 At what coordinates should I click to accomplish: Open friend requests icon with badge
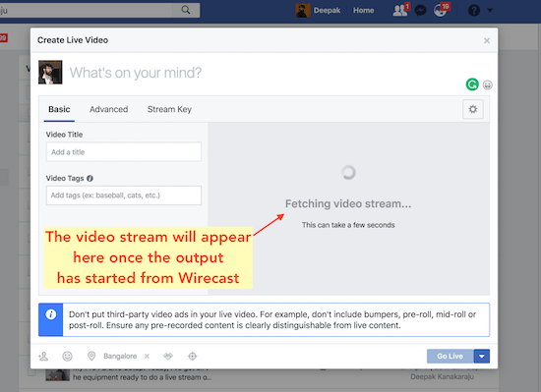[x=401, y=10]
